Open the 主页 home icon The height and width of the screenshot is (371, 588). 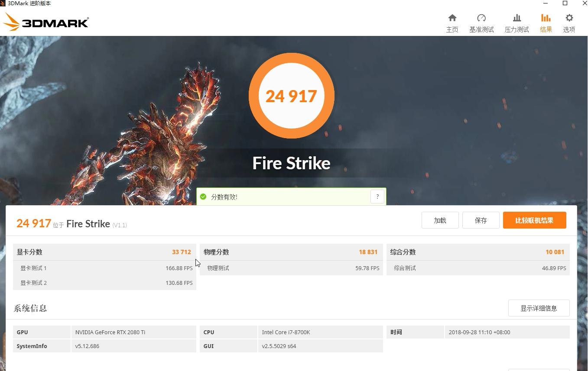[452, 22]
